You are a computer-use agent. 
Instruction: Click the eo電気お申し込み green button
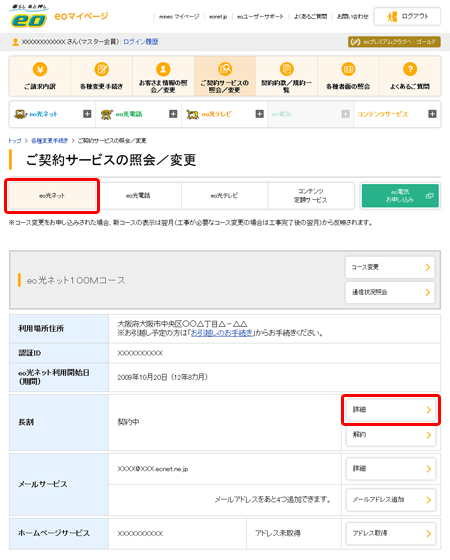[x=400, y=196]
